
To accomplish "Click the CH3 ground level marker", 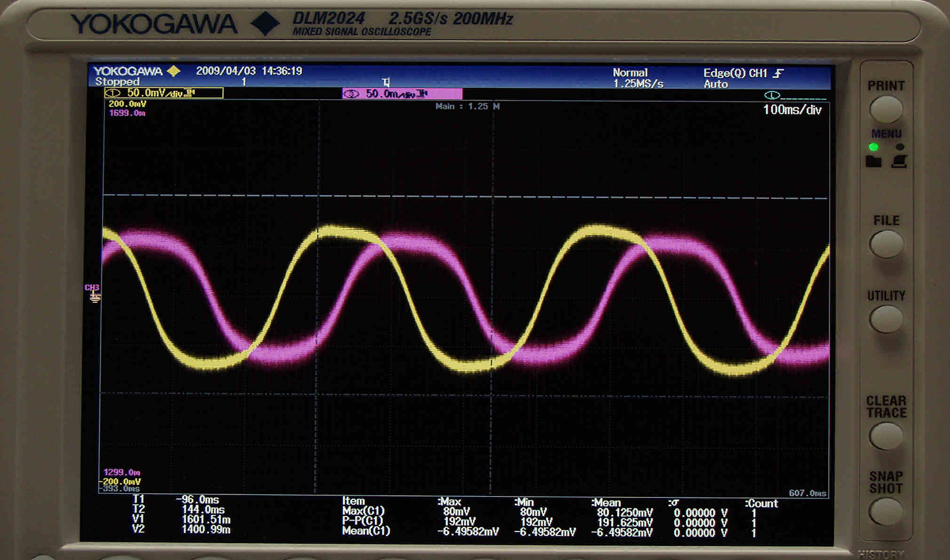I will [94, 293].
